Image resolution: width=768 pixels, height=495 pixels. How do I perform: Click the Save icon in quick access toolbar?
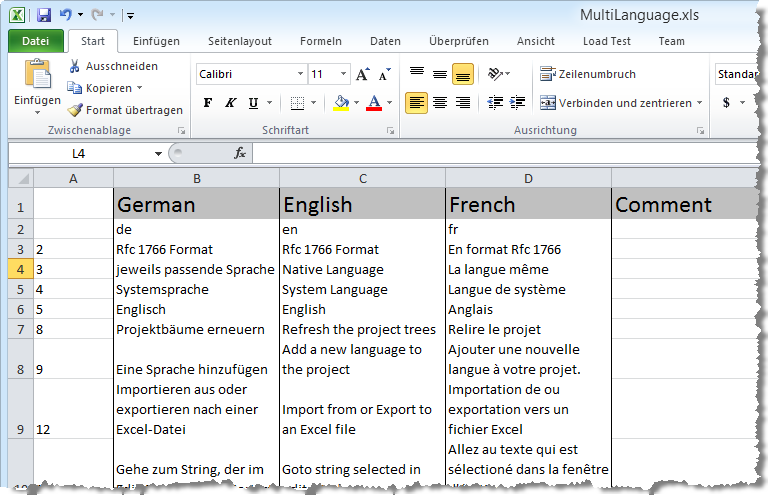point(43,15)
